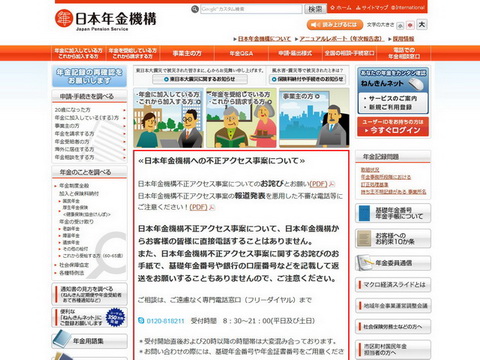This screenshot has height=360, width=480.
Task: Open 採用情報 link
Action: pos(403,39)
